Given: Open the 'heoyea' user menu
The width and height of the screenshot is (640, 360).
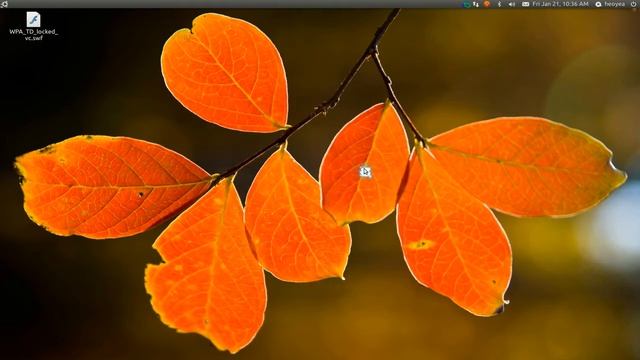Looking at the screenshot, I should [x=615, y=4].
